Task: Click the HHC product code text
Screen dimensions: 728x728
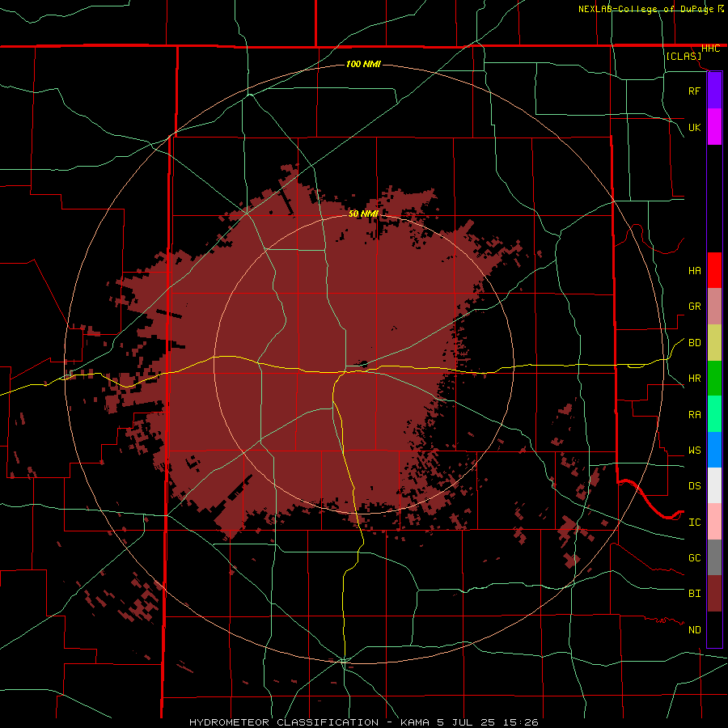Action: 711,49
